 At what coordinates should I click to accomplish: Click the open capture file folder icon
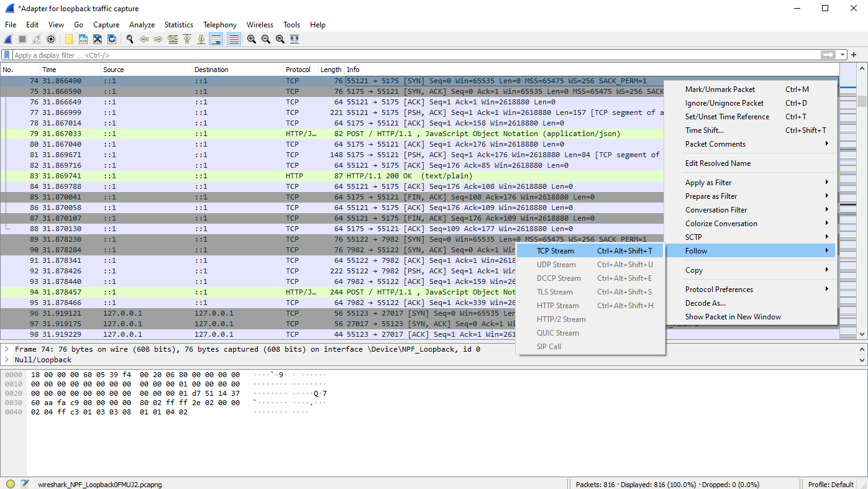pos(69,39)
